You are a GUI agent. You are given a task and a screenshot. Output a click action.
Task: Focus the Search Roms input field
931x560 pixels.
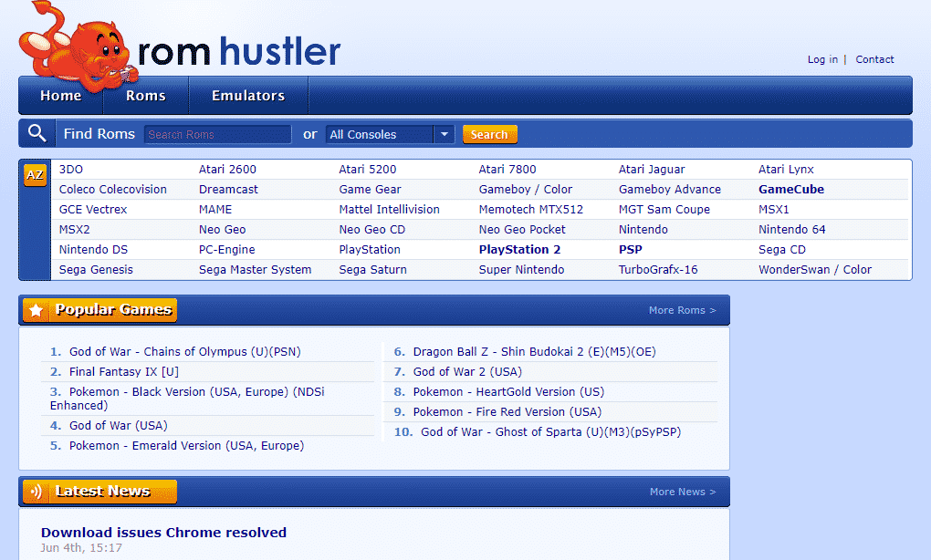pos(218,135)
